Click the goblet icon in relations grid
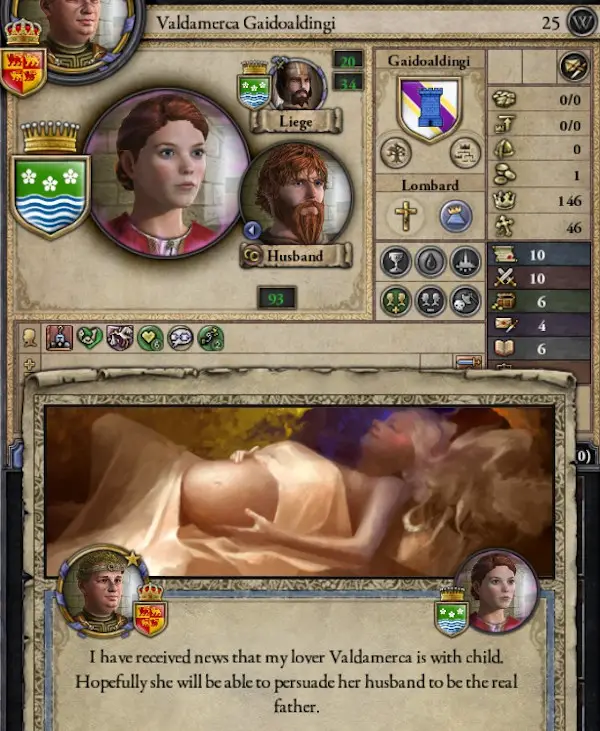The height and width of the screenshot is (731, 600). (x=396, y=262)
